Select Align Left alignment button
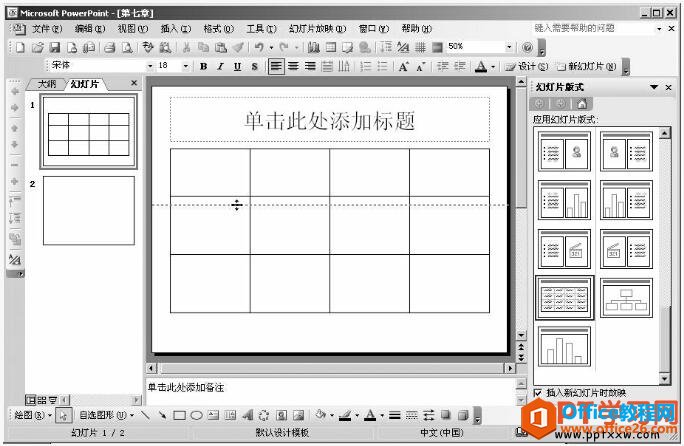Screen dimensions: 684x446 (276, 66)
